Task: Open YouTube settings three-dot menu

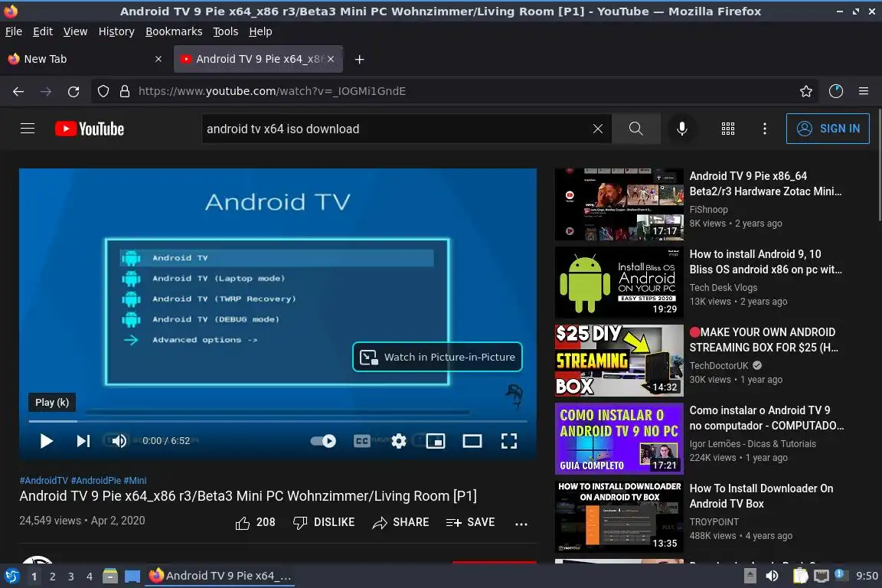Action: coord(764,129)
